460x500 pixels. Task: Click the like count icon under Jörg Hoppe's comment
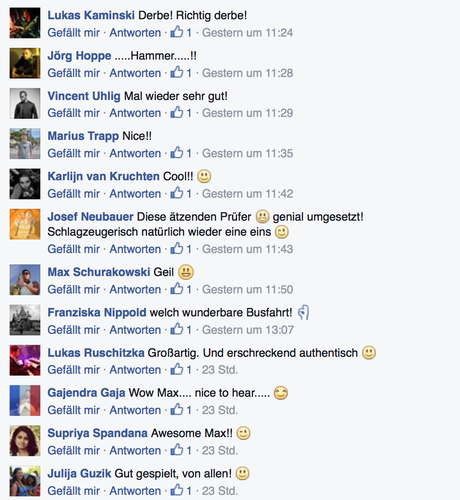(177, 72)
